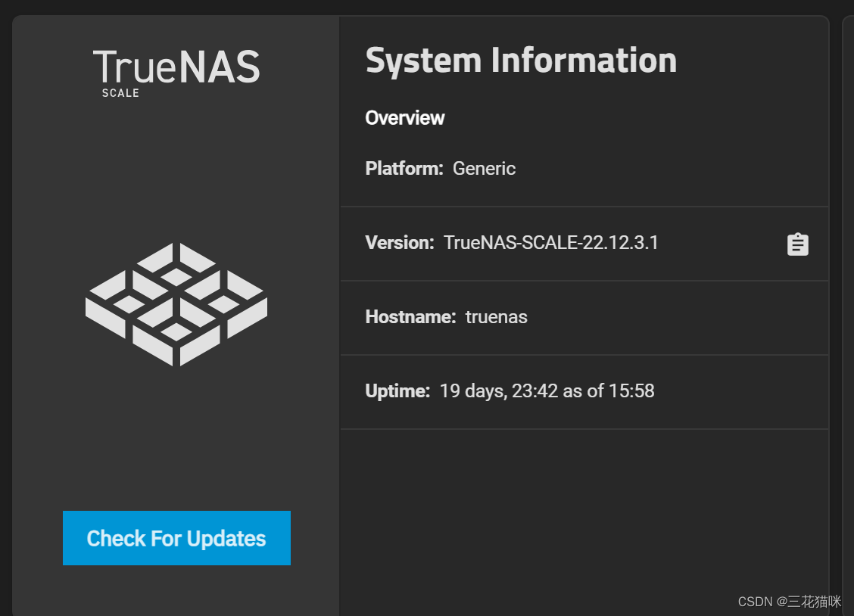Click the System Information heading
Viewport: 854px width, 616px height.
(x=521, y=61)
